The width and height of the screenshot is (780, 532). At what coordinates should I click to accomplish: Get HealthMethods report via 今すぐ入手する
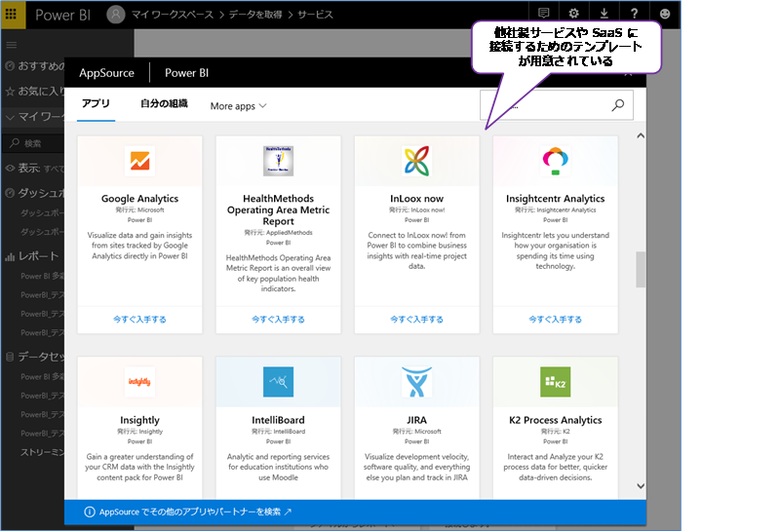click(x=278, y=320)
